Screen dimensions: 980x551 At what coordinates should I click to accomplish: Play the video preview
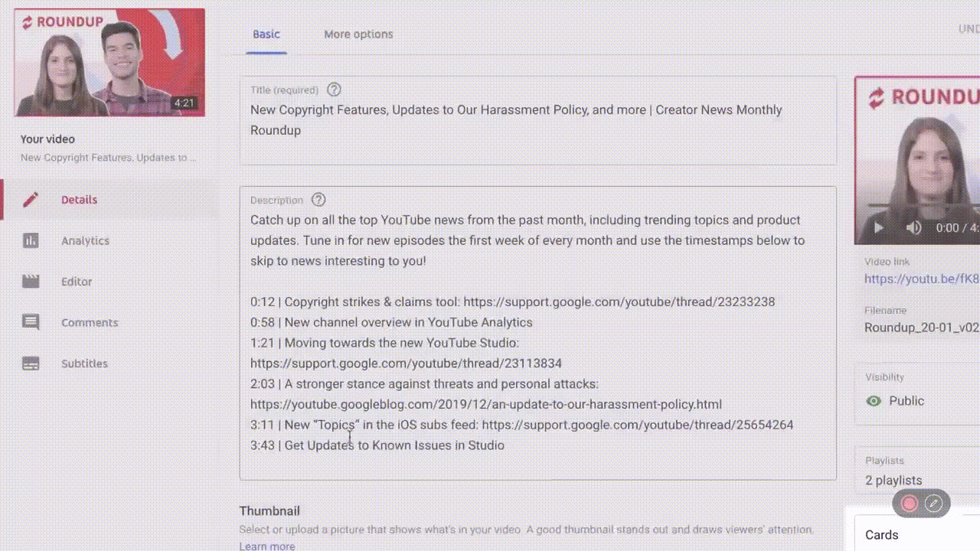click(878, 227)
